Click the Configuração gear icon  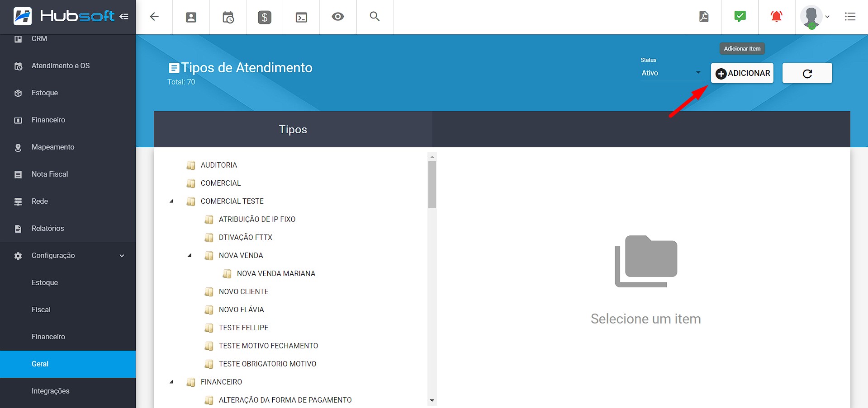pos(18,256)
